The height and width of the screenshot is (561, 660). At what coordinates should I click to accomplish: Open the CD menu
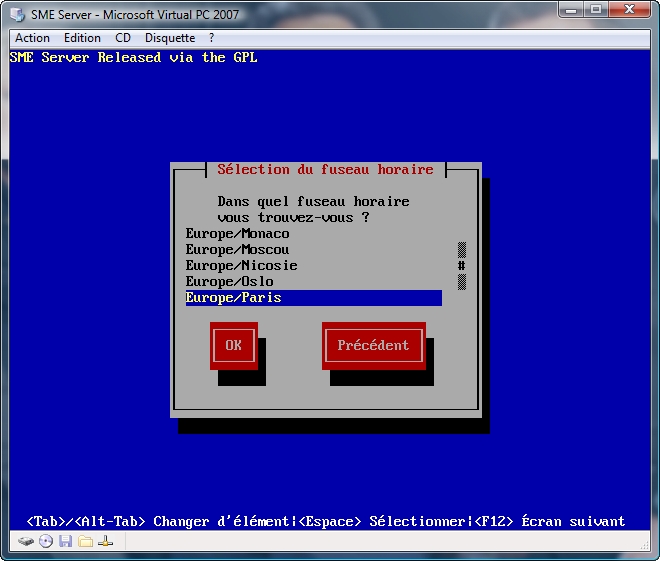click(x=123, y=38)
